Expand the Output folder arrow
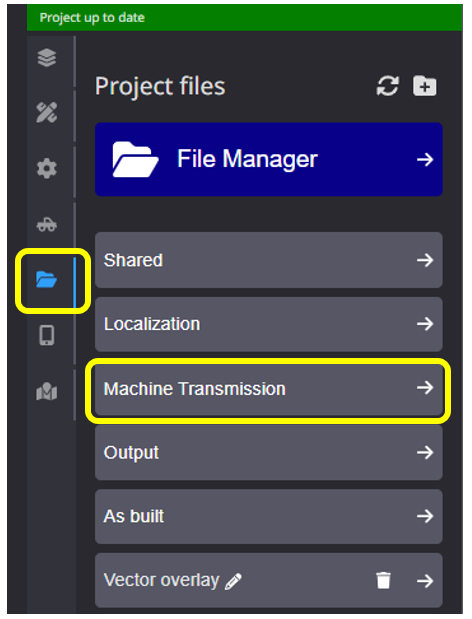 coord(425,452)
